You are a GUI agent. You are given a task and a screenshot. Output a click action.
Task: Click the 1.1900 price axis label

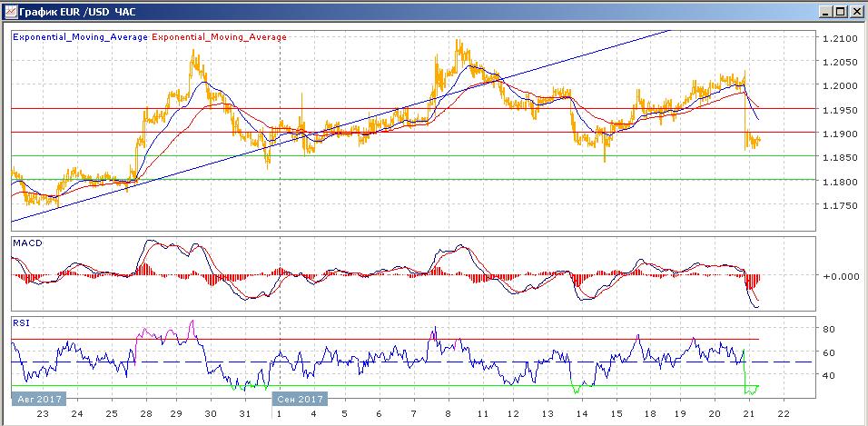[837, 134]
